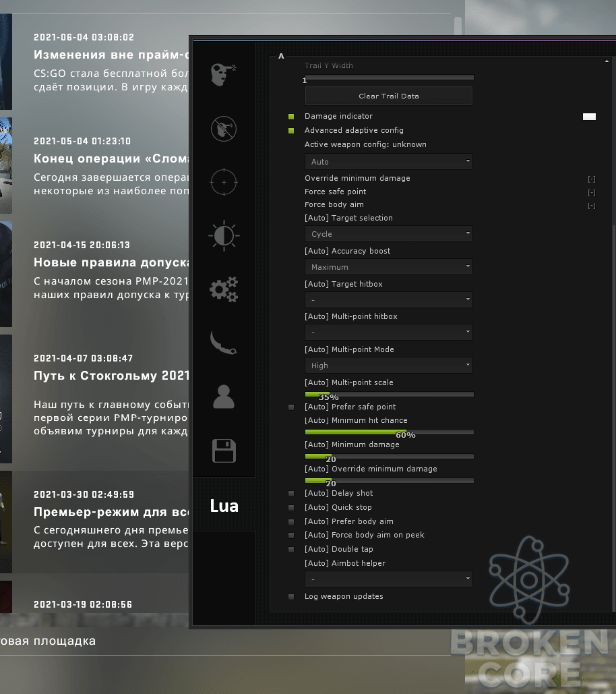The height and width of the screenshot is (694, 616).
Task: Open the [Auto] Target hitbox dropdown
Action: click(389, 299)
